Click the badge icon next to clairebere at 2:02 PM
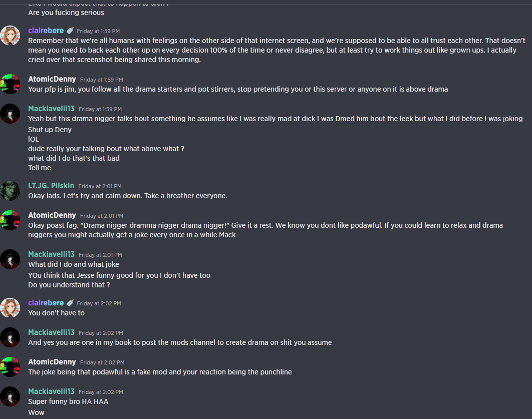This screenshot has width=532, height=419. [70, 303]
